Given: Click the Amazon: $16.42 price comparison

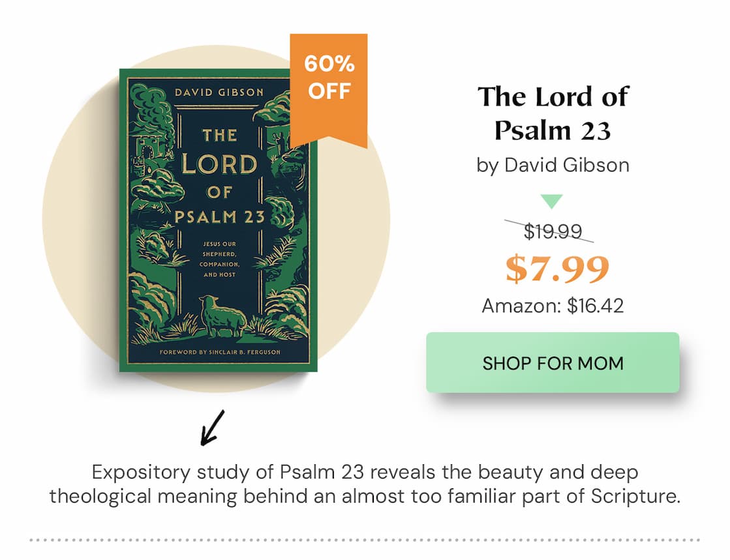Looking at the screenshot, I should tap(553, 304).
